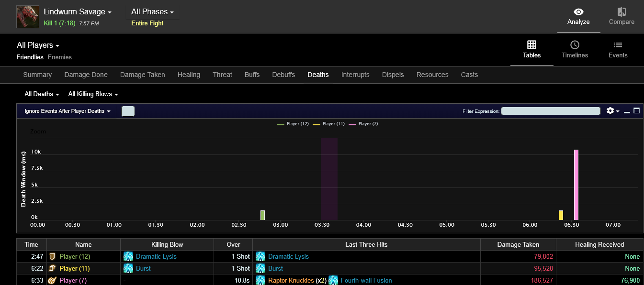
Task: Open the All Players dropdown
Action: (x=38, y=45)
